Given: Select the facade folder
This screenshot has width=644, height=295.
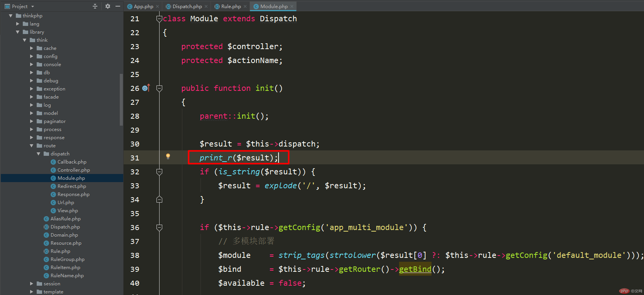Looking at the screenshot, I should (x=51, y=97).
